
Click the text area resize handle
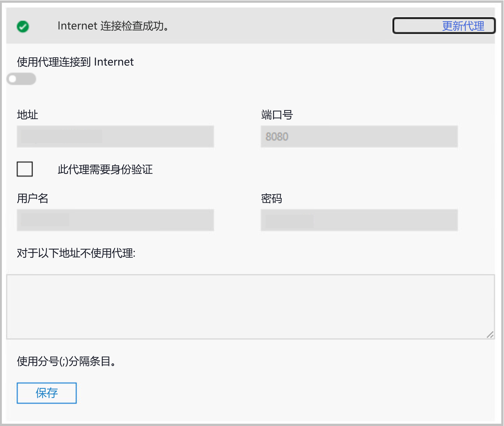[x=490, y=335]
